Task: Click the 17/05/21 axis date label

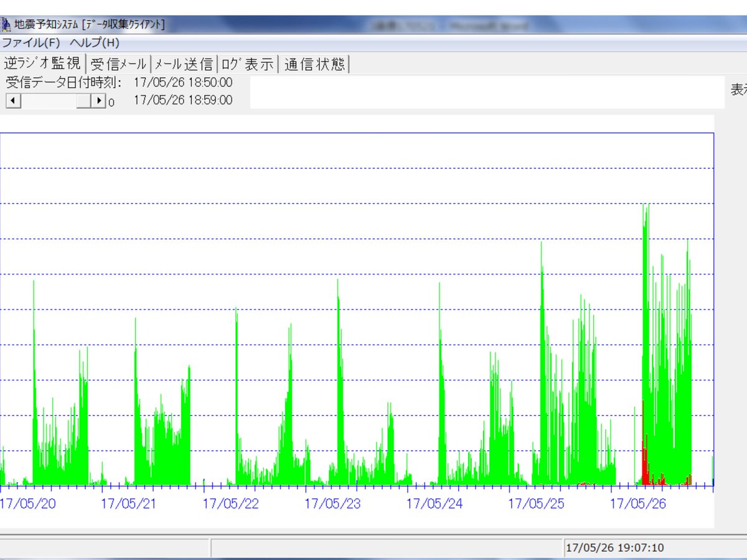Action: 129,503
